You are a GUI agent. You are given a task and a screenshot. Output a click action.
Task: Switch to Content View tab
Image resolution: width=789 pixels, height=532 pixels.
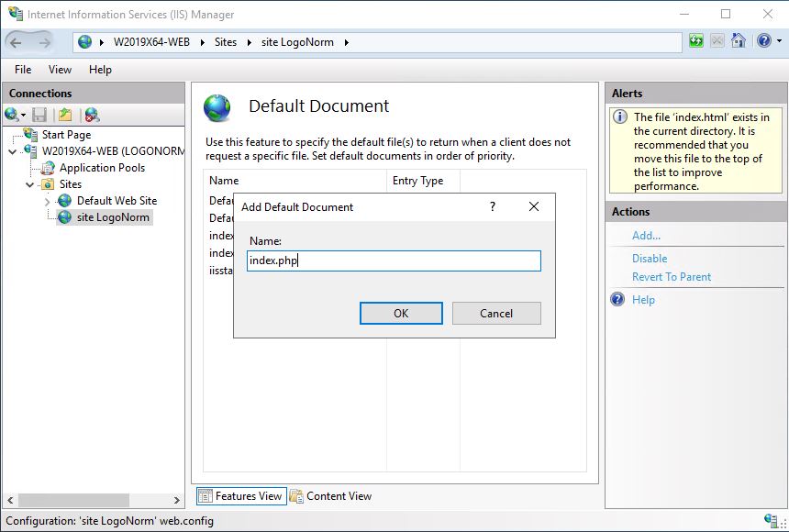click(x=331, y=496)
